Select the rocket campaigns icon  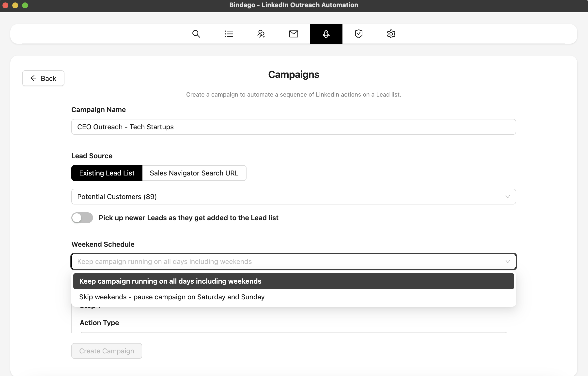point(326,34)
